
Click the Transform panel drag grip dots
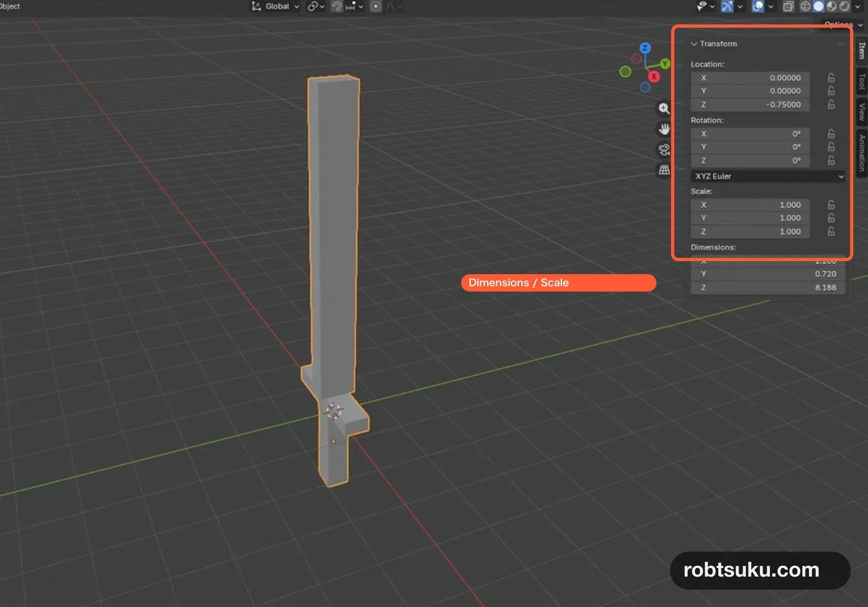click(841, 44)
